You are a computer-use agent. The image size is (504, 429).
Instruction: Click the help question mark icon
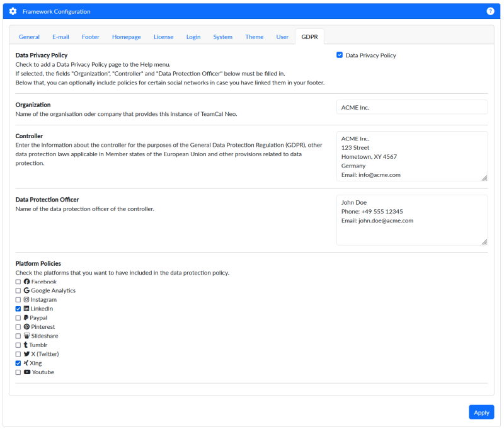tap(490, 11)
